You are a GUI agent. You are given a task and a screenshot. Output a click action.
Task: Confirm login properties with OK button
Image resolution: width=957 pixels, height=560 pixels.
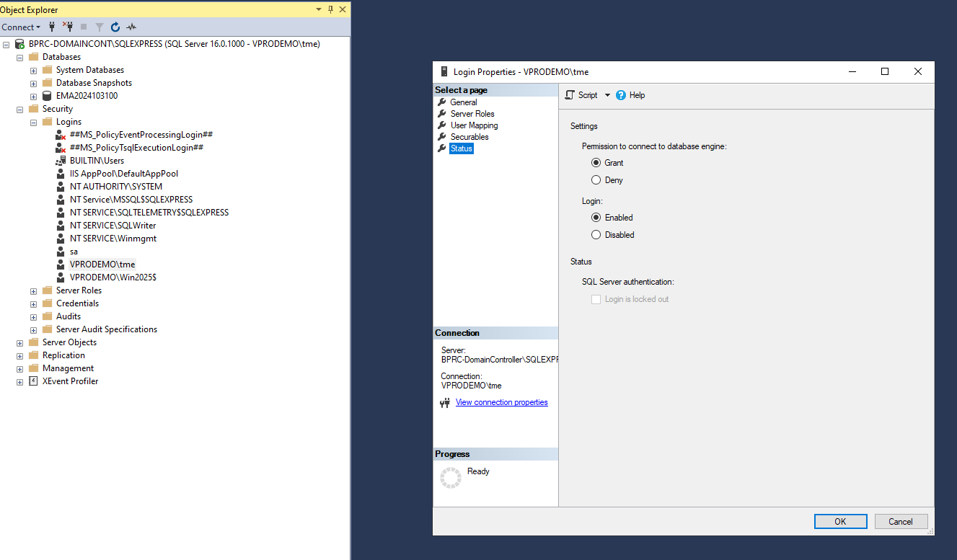click(x=840, y=521)
